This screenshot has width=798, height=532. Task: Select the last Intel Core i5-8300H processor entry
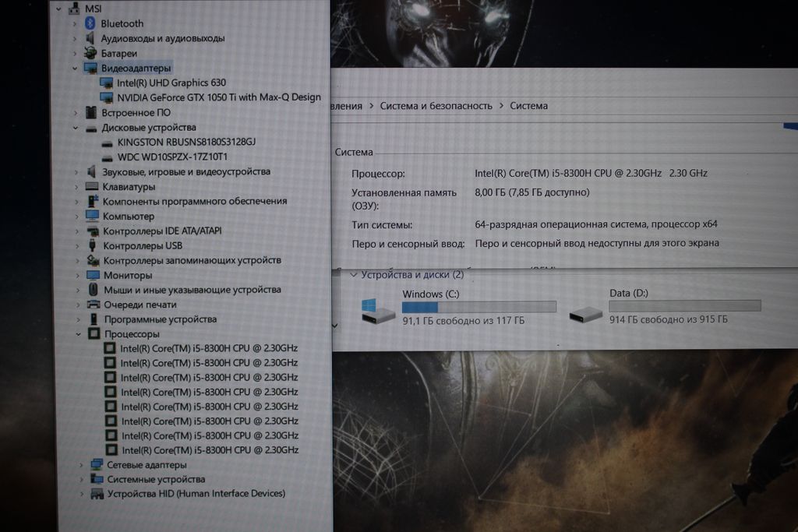210,450
